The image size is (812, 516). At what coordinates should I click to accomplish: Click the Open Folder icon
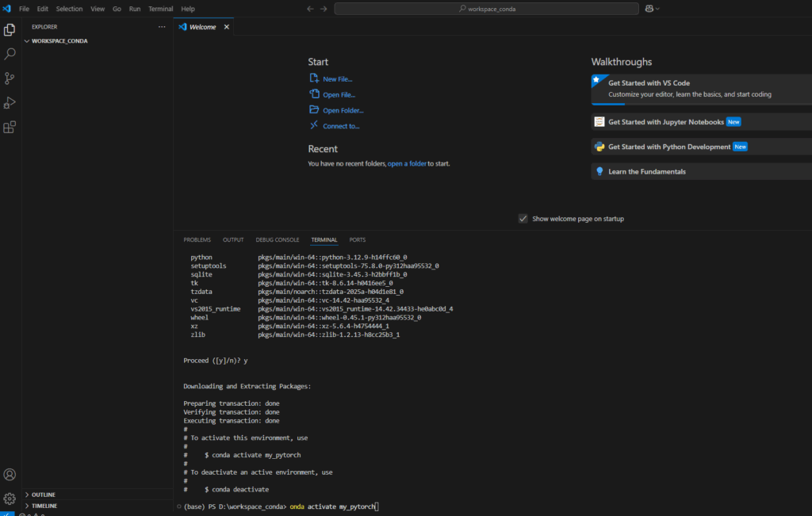click(314, 109)
